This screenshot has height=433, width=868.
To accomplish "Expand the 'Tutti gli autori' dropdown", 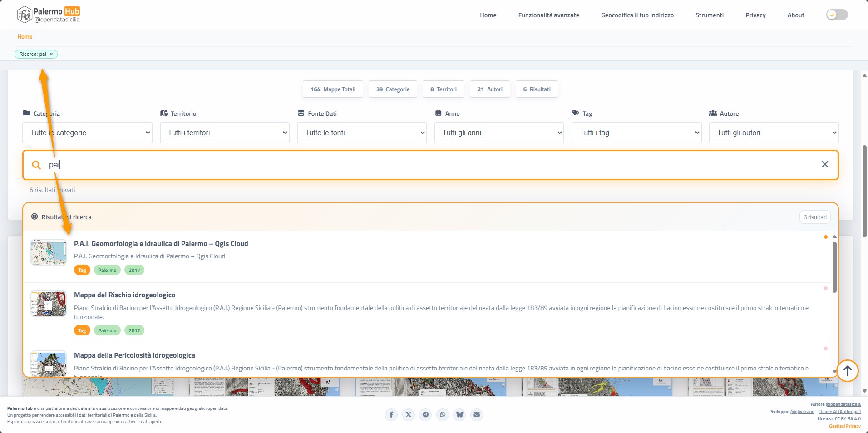I will pos(774,133).
